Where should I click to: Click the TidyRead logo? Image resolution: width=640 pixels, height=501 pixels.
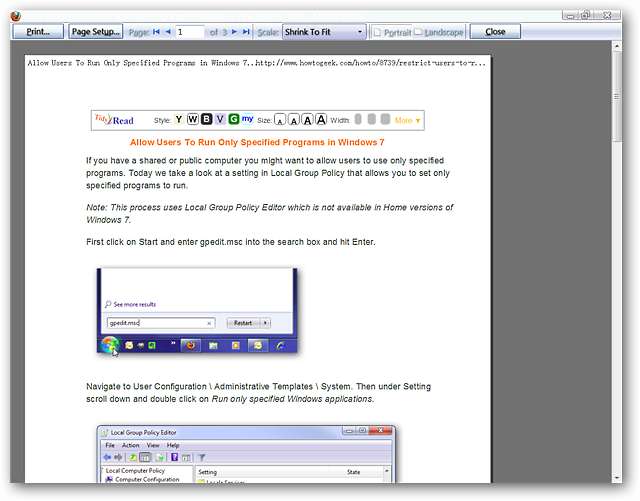[x=114, y=120]
